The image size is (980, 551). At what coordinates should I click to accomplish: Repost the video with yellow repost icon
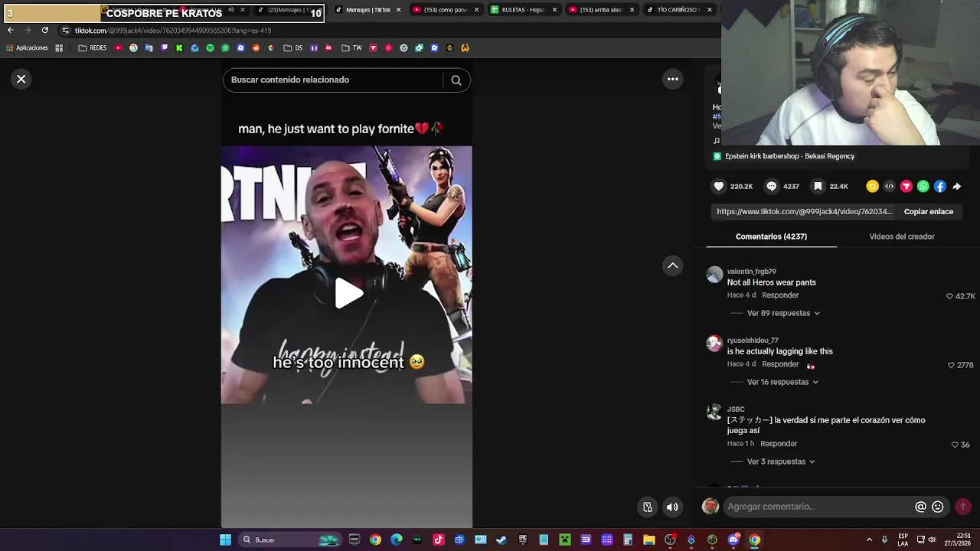(872, 186)
